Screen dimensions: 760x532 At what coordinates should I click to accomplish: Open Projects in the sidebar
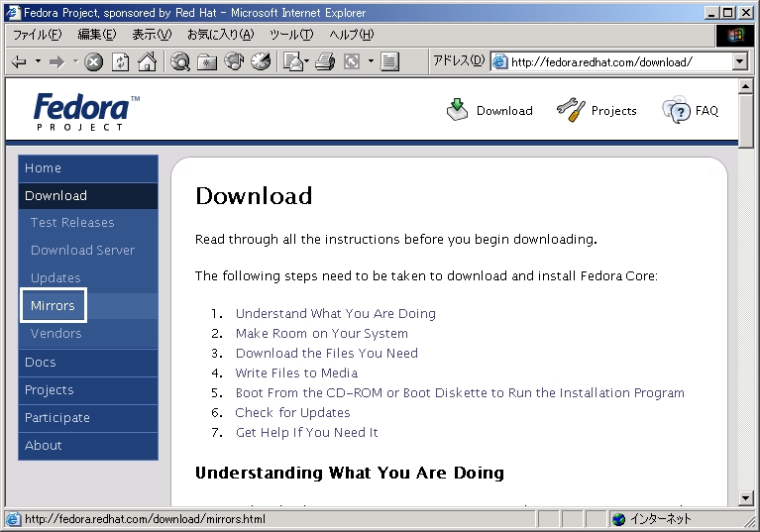88,390
